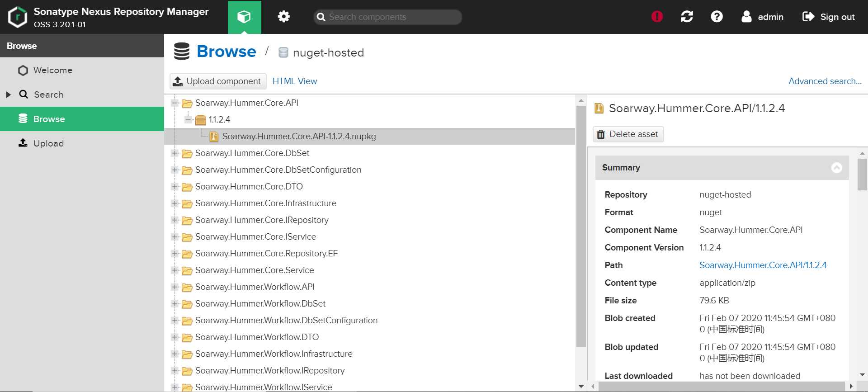Click the Soarway.Hummer.Workflow.API folder icon
This screenshot has width=868, height=392.
coord(187,288)
